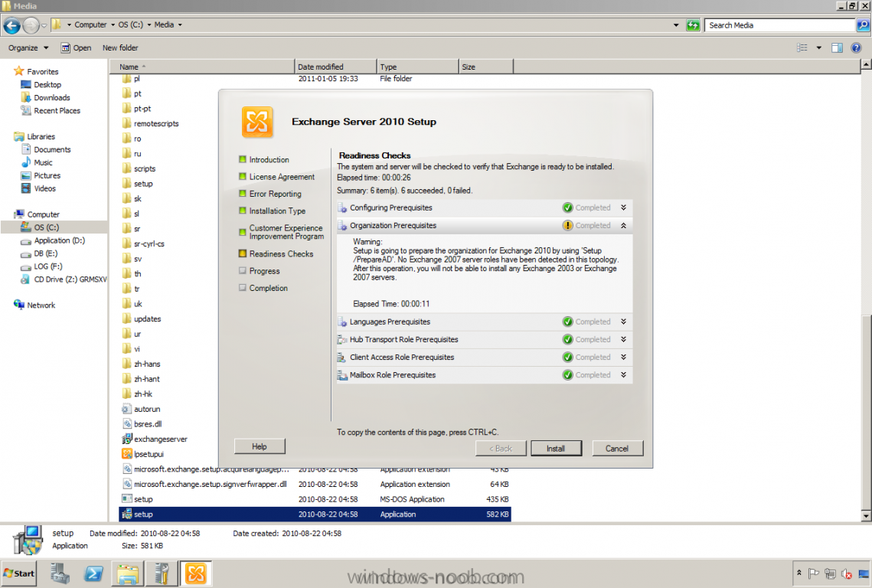Open Windows Explorer folder taskbar icon
Viewport: 872px width, 588px height.
tap(127, 573)
